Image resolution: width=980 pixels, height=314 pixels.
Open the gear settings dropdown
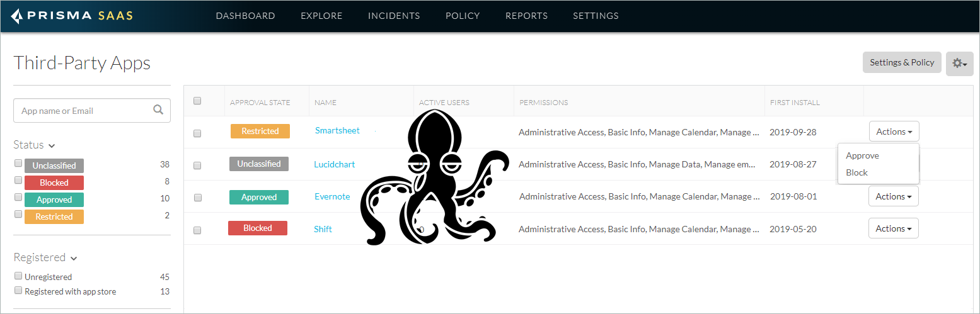coord(960,64)
